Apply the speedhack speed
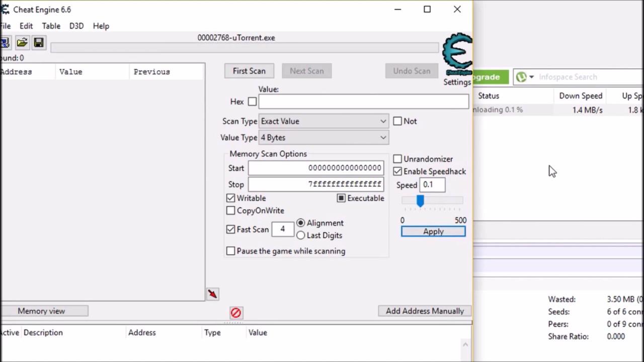Screen dimensions: 644x362 [433, 232]
